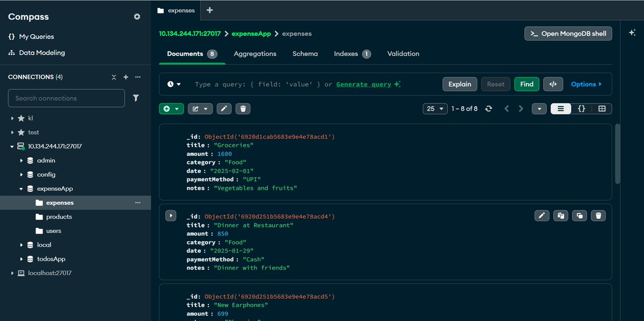
Task: Refresh the documents list
Action: point(488,109)
